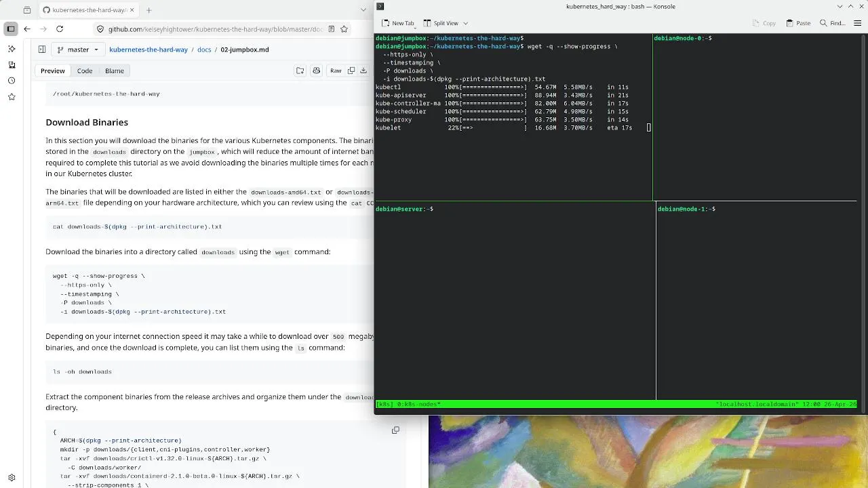
Task: Click kubectl download line
Action: point(502,87)
